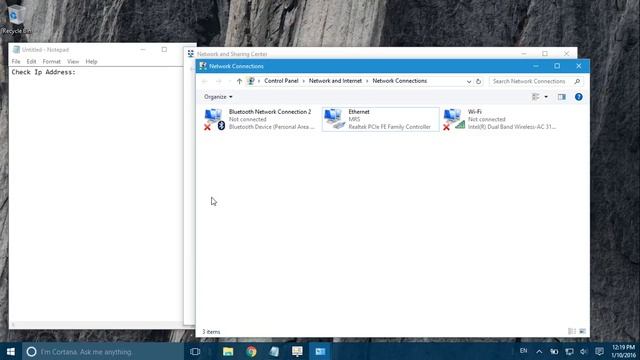Switch to large icons view in status bar
This screenshot has width=640, height=360.
[582, 331]
